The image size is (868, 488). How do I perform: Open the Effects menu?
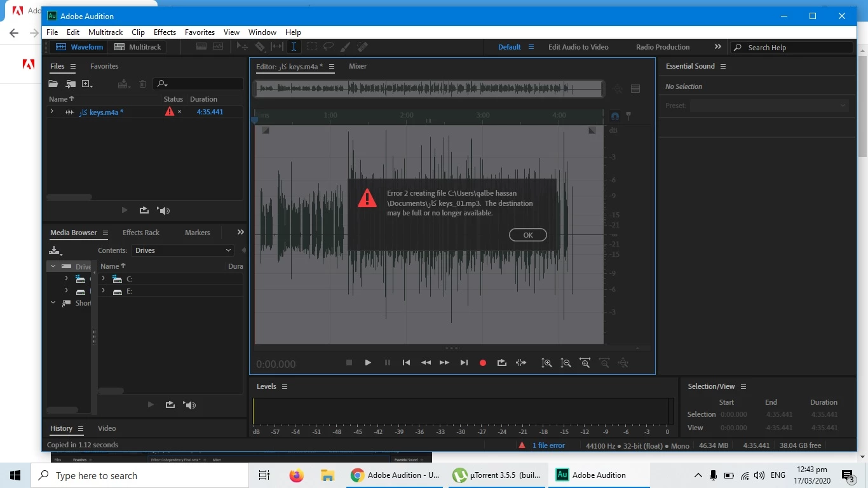pos(165,32)
